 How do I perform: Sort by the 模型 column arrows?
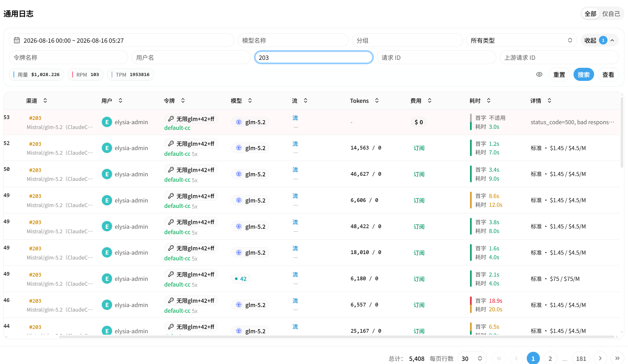250,101
